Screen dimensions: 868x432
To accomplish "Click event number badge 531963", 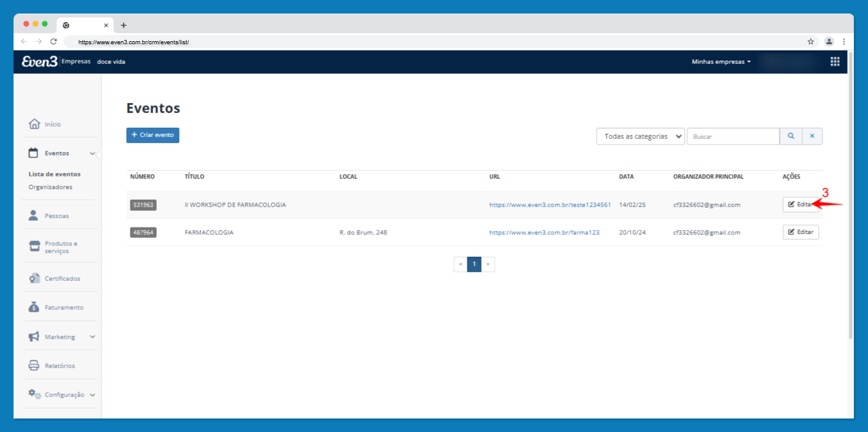I will pos(143,205).
